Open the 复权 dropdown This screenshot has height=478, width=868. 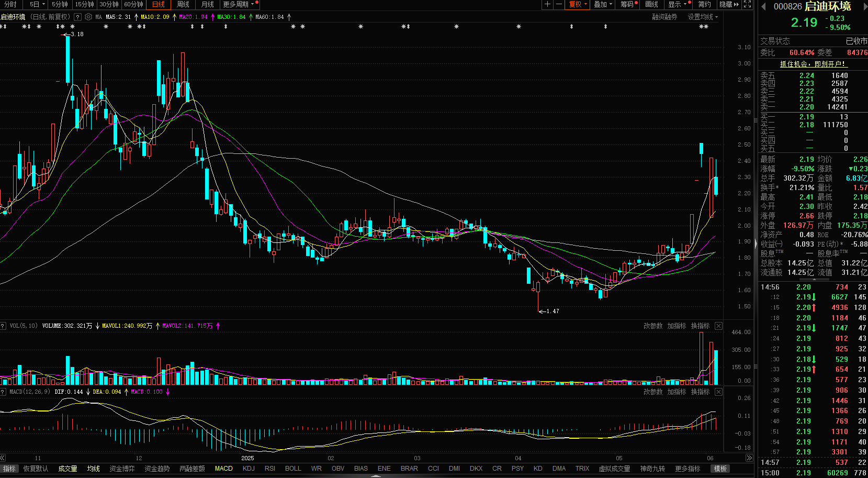pyautogui.click(x=578, y=4)
